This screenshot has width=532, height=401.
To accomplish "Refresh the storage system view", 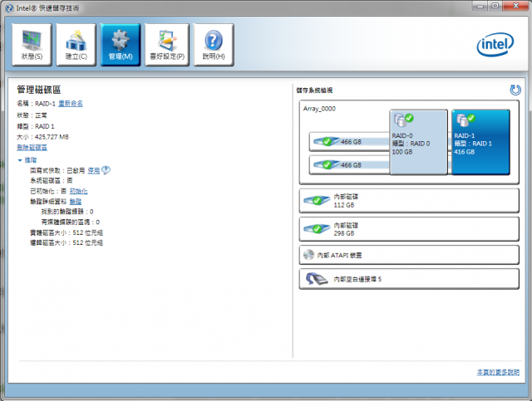I will (x=515, y=90).
